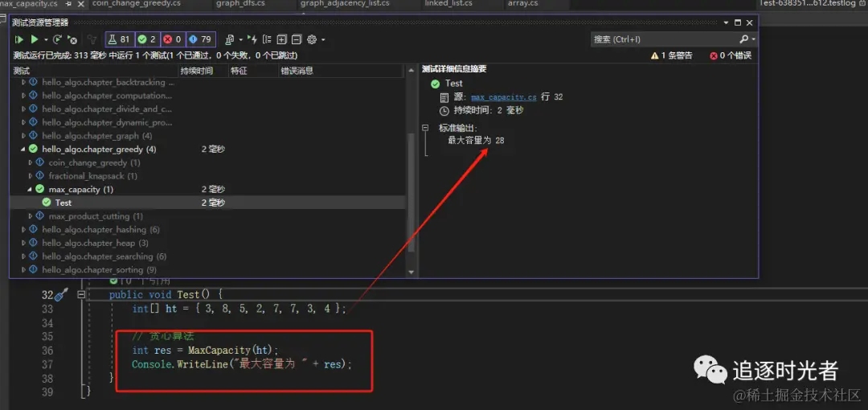Screen dimensions: 868x410
Task: Select hello_algo.chapter_divide_and_c... row
Action: 207,109
